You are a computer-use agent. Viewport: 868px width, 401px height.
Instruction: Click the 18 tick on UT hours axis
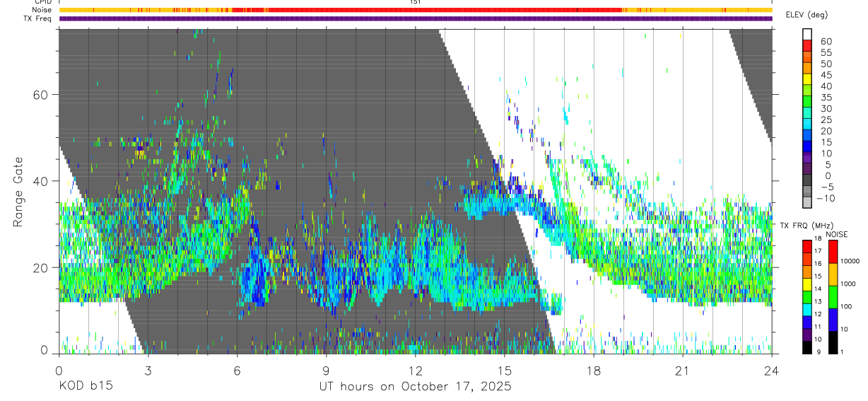(x=594, y=369)
